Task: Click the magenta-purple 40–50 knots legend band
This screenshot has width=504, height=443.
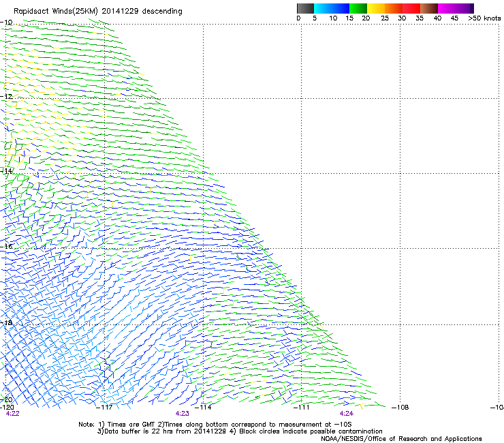Action: [x=456, y=8]
